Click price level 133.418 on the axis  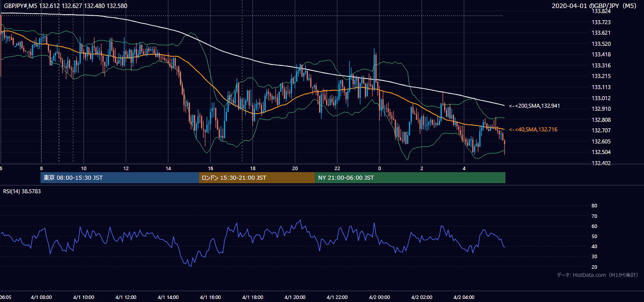tap(601, 54)
